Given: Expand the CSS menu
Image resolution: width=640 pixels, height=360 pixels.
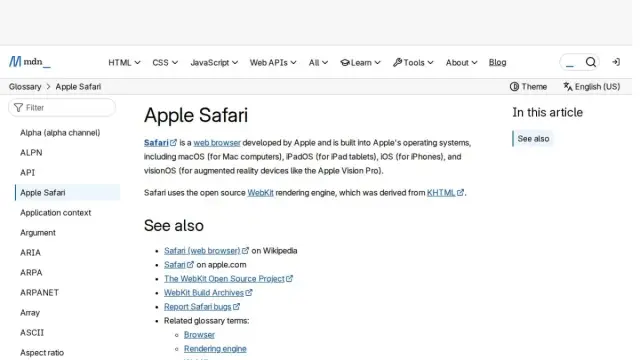Looking at the screenshot, I should point(165,62).
